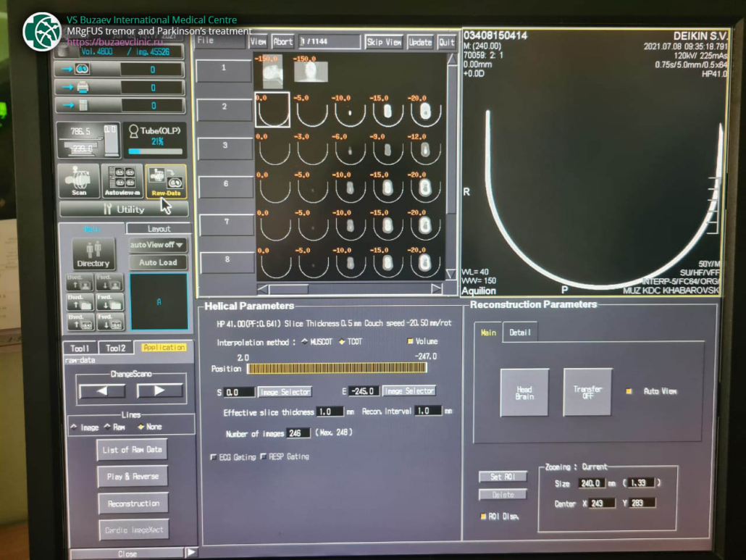Image resolution: width=746 pixels, height=560 pixels.
Task: Click the Autoview-m icon button
Action: pos(122,180)
